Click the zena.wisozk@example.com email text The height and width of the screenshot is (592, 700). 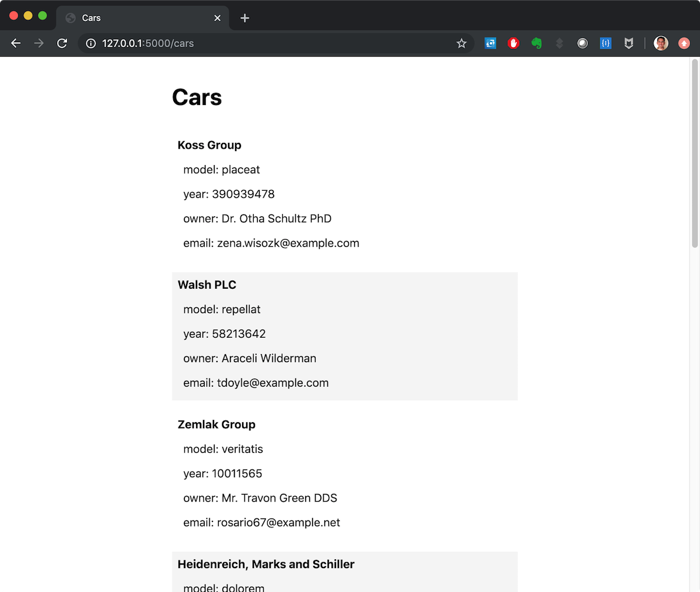pos(288,243)
